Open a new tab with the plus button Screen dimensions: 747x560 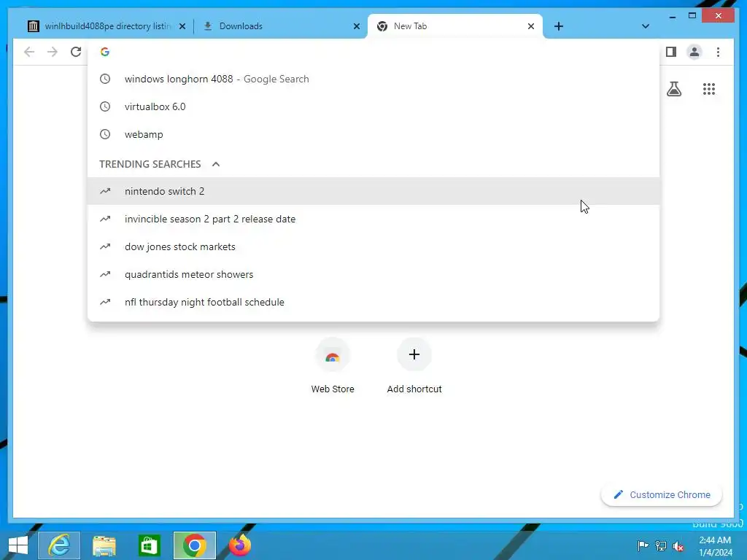pyautogui.click(x=559, y=26)
